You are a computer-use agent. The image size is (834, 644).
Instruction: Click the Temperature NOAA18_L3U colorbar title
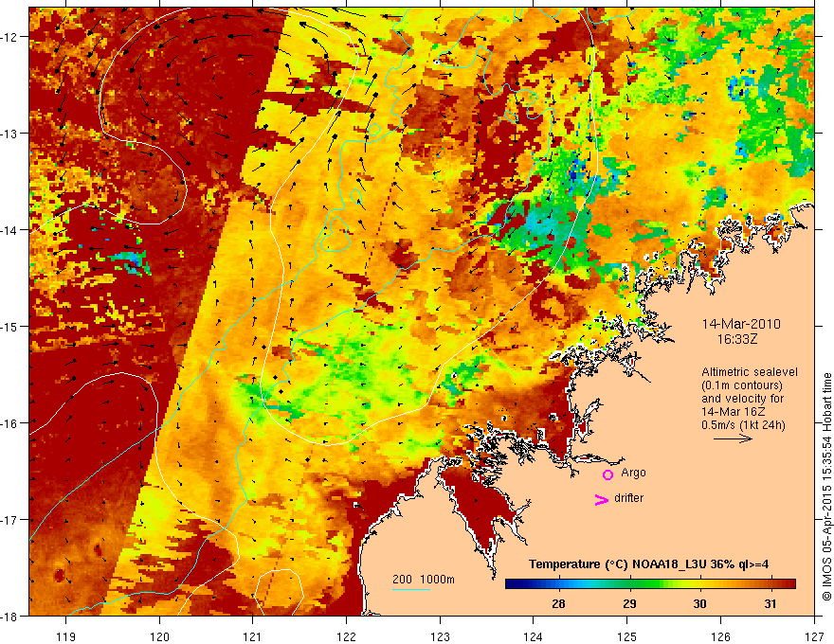pyautogui.click(x=648, y=563)
